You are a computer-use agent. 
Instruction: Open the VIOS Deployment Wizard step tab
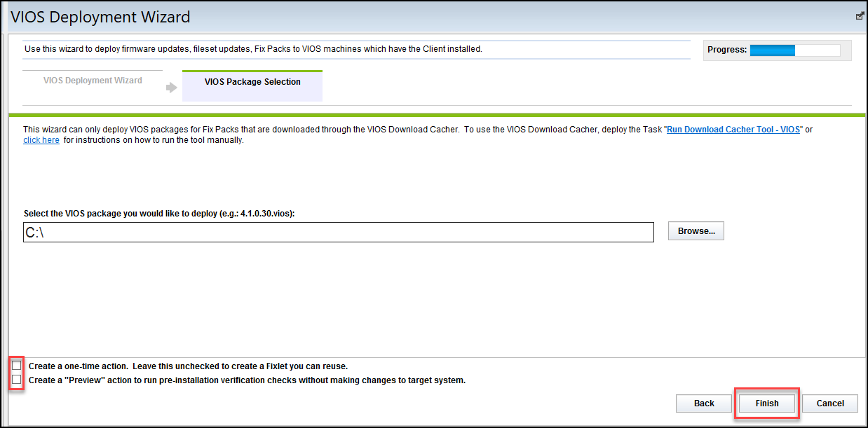coord(93,81)
